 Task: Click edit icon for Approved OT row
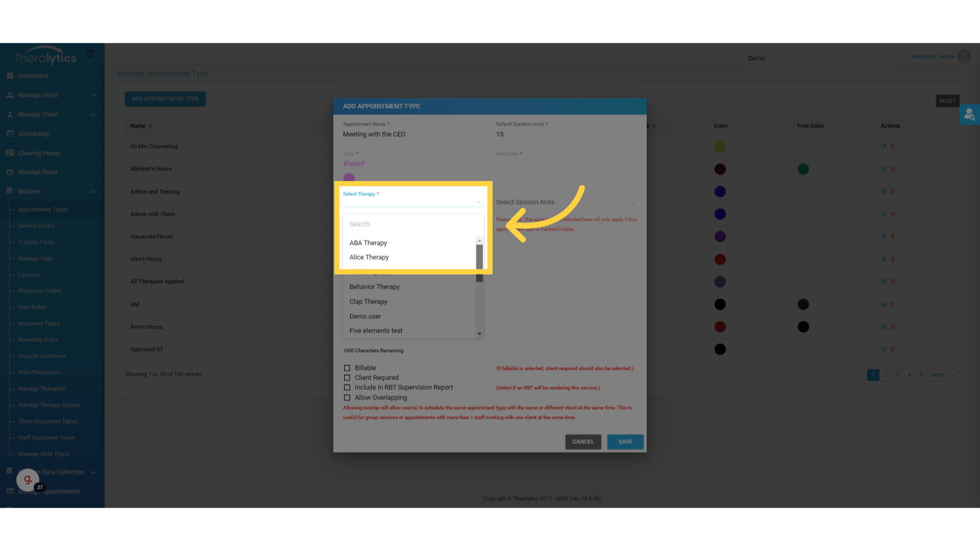[x=883, y=349]
